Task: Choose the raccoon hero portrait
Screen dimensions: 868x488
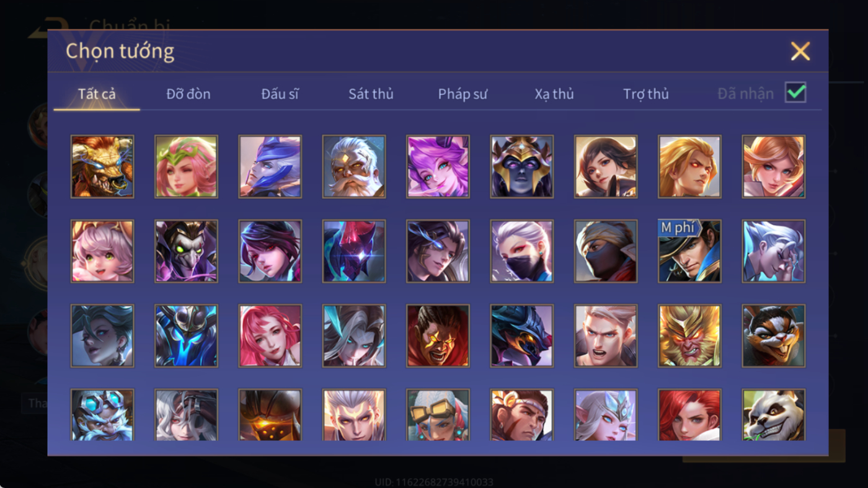Action: point(774,335)
